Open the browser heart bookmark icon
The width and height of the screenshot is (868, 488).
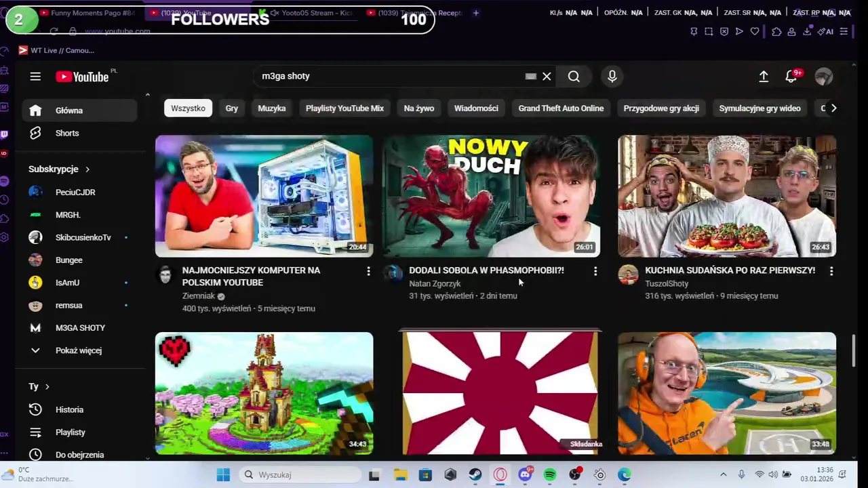pyautogui.click(x=755, y=31)
